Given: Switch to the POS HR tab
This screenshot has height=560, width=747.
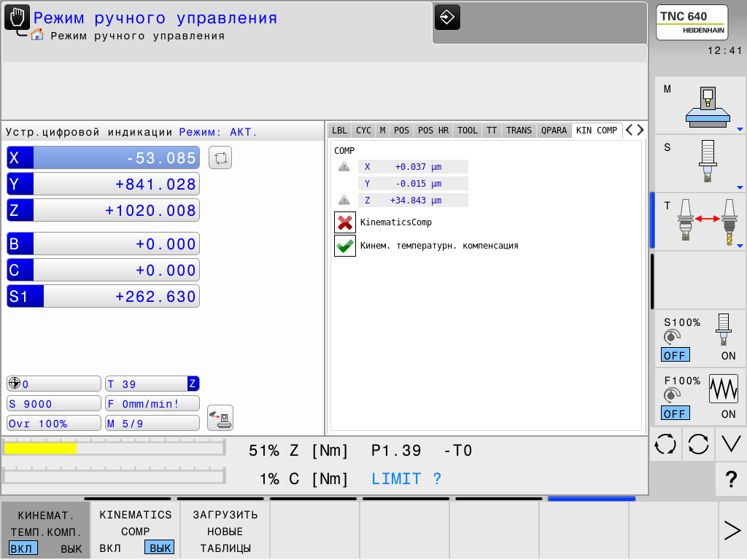Looking at the screenshot, I should coord(433,131).
